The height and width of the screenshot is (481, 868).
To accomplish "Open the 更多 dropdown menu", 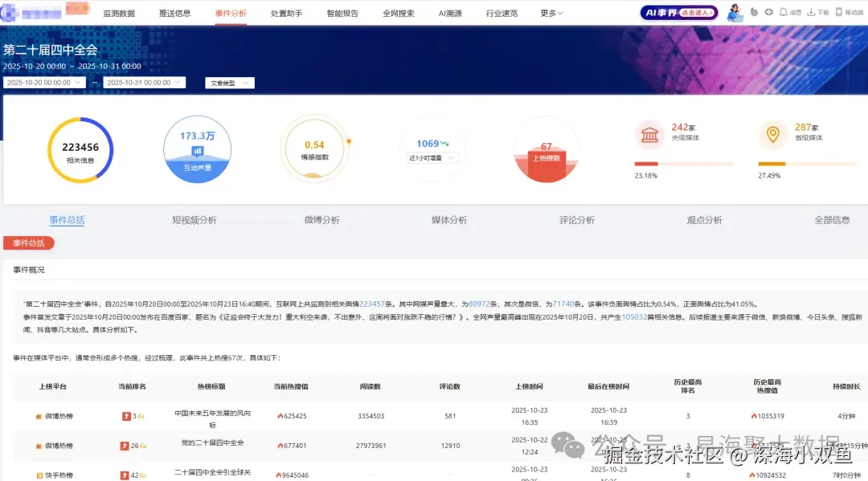I will [x=549, y=12].
